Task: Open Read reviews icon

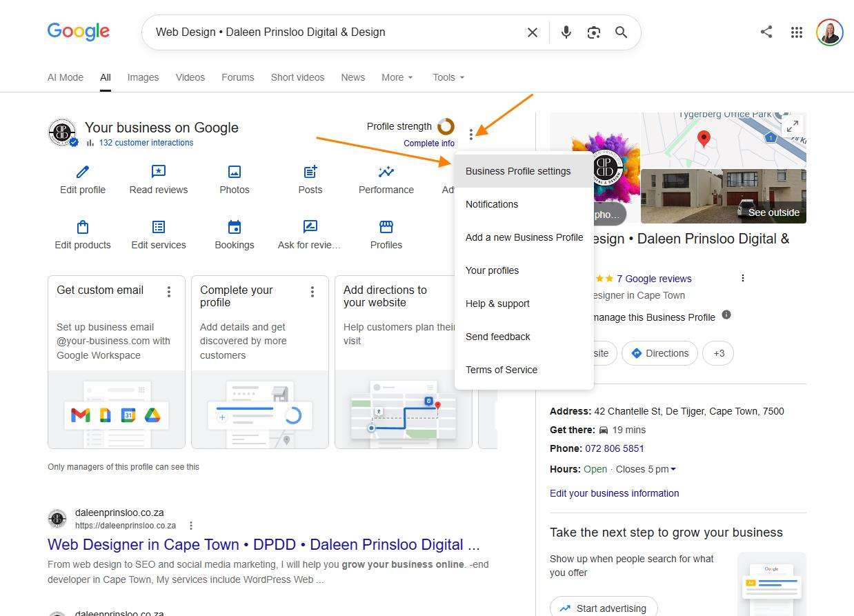Action: tap(159, 172)
